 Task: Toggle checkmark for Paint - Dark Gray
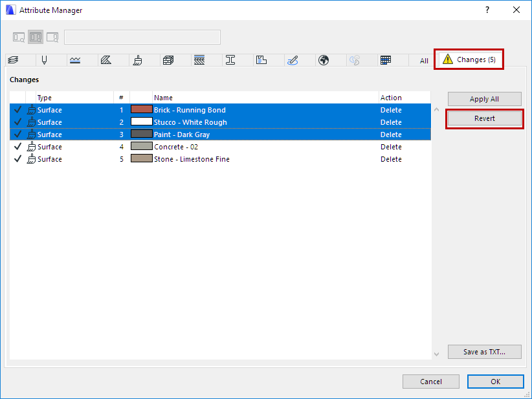(x=17, y=135)
